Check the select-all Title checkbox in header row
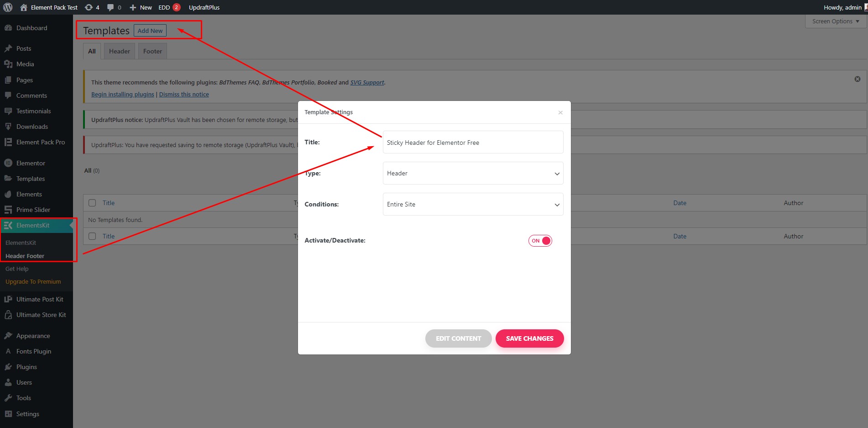This screenshot has height=428, width=868. pos(92,202)
